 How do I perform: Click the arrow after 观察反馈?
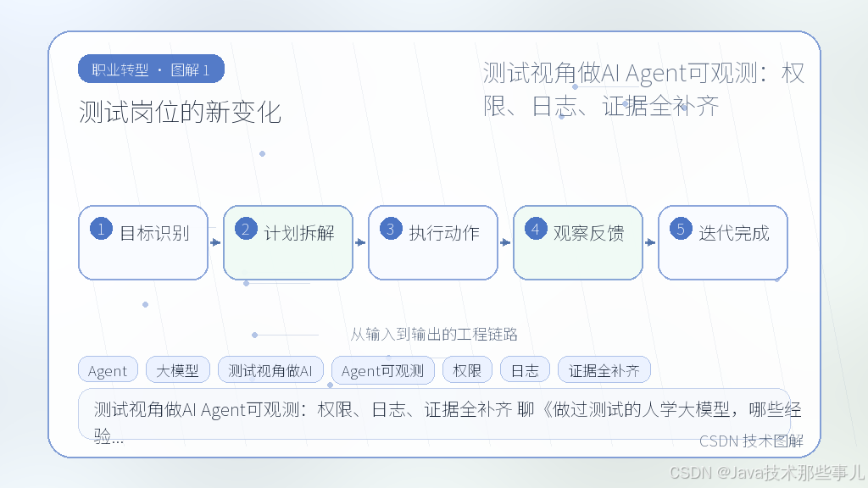pyautogui.click(x=650, y=242)
